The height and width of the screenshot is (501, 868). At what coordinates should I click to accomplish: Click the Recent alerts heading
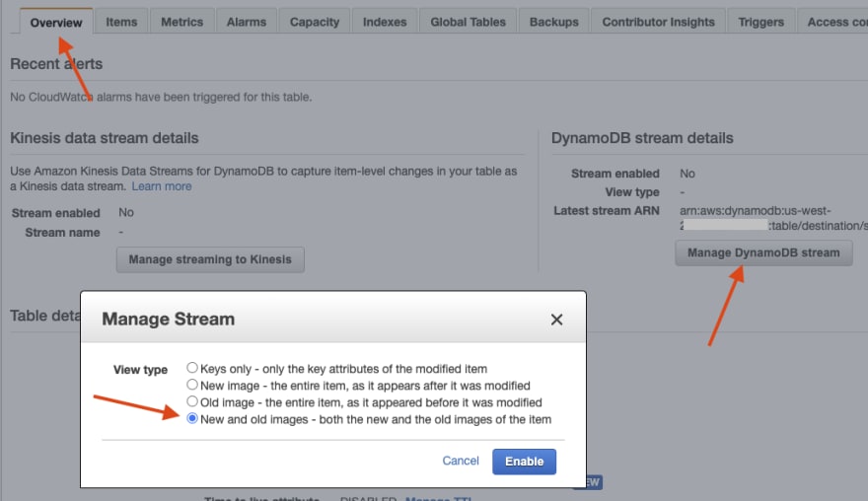click(x=56, y=64)
